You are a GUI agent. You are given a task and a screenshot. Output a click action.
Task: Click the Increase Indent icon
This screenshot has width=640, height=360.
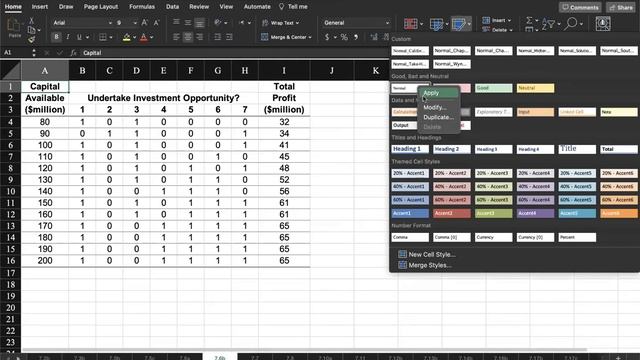point(229,37)
